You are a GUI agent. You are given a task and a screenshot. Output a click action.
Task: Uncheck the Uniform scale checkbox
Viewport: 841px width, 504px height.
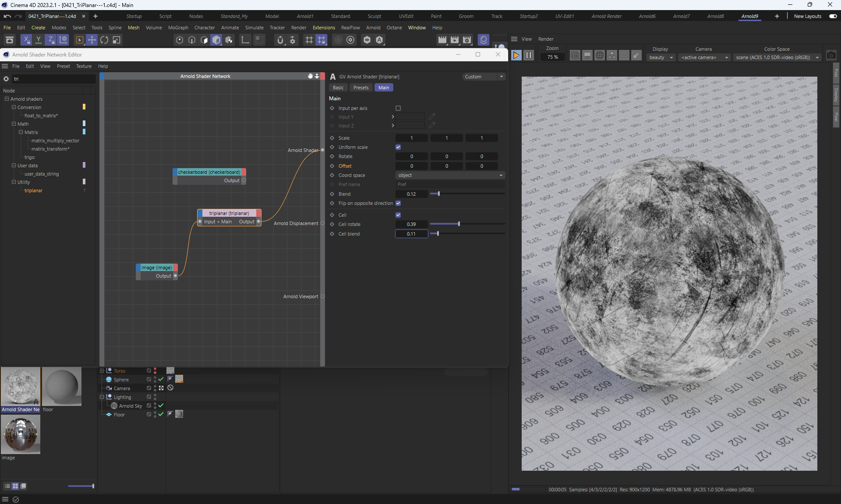point(398,147)
